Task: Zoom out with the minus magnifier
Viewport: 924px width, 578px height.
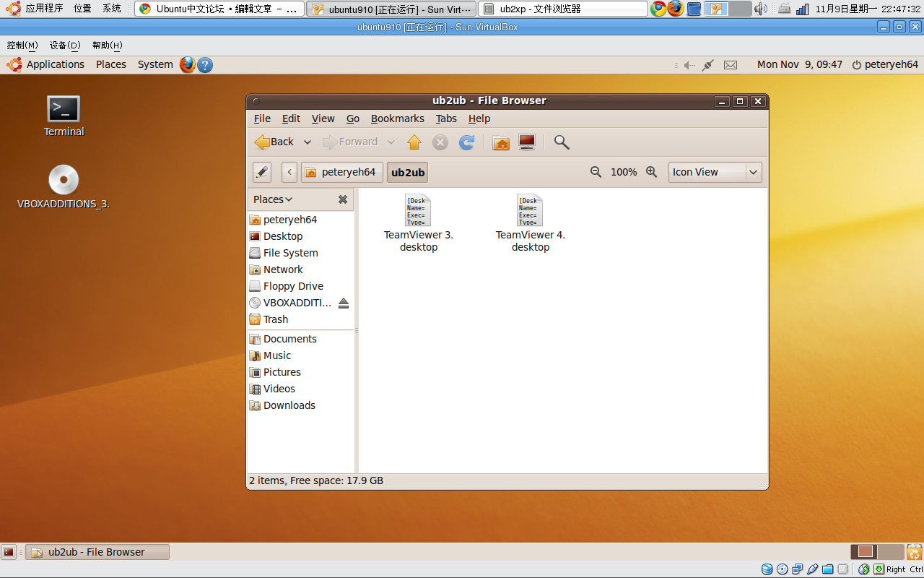Action: tap(596, 172)
